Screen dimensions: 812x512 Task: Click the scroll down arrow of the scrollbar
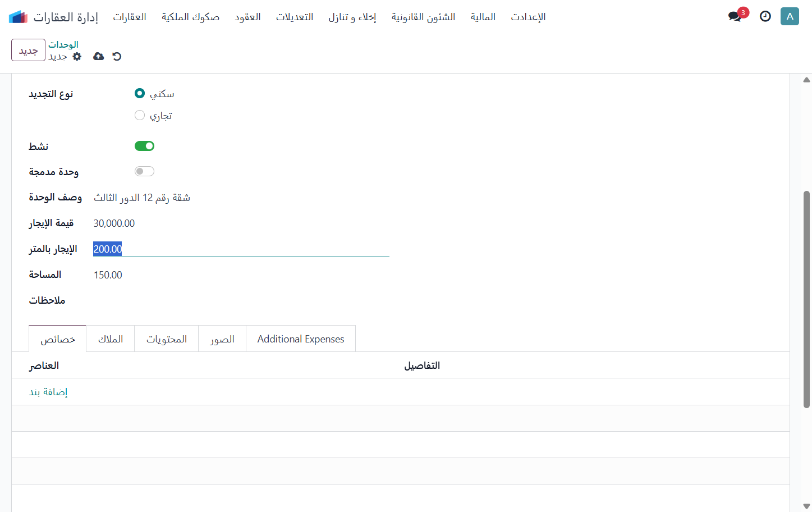(x=806, y=506)
